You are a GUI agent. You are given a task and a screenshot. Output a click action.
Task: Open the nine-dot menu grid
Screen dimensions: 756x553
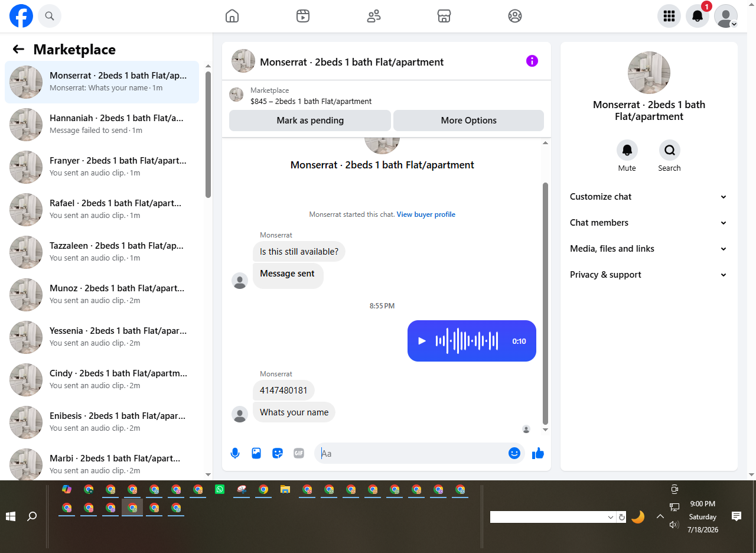pos(669,16)
